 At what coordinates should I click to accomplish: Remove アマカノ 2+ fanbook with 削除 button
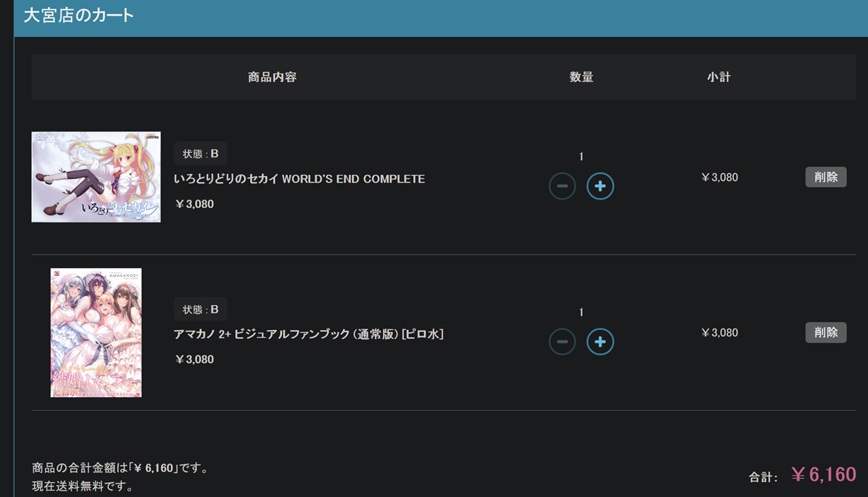coord(825,333)
